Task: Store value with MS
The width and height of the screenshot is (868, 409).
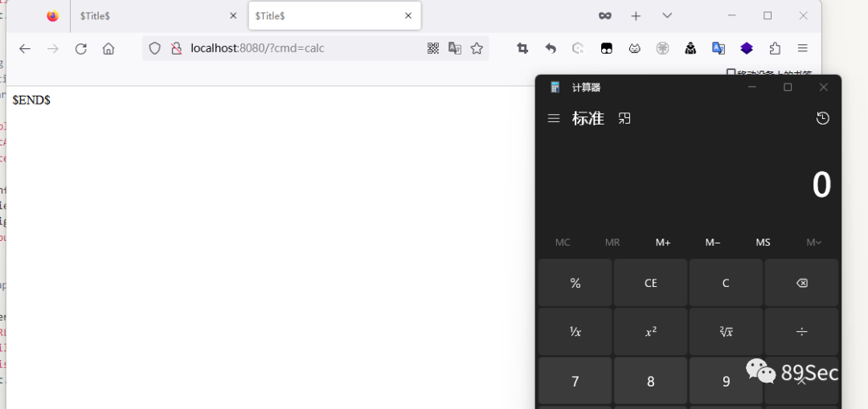Action: pos(763,243)
